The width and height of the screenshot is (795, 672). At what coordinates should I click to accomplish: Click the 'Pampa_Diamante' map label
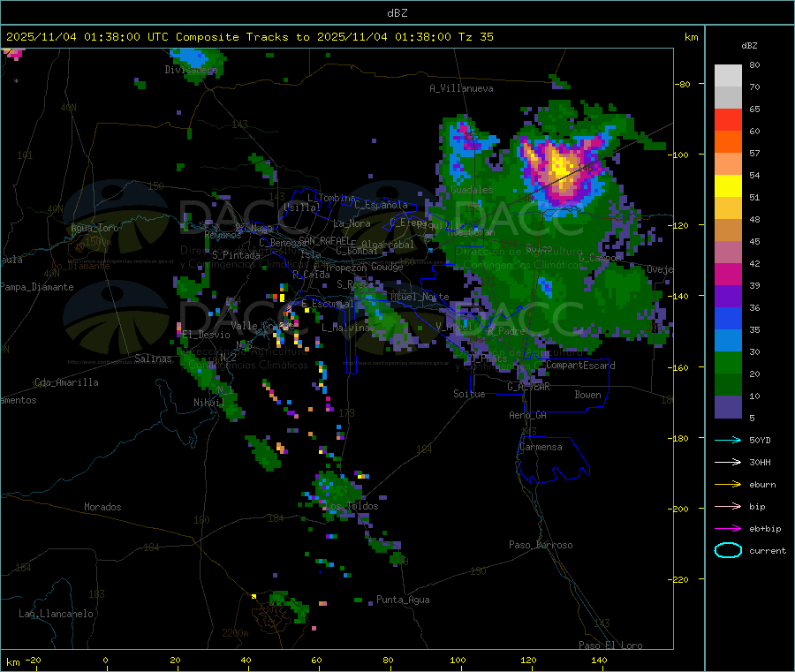37,287
